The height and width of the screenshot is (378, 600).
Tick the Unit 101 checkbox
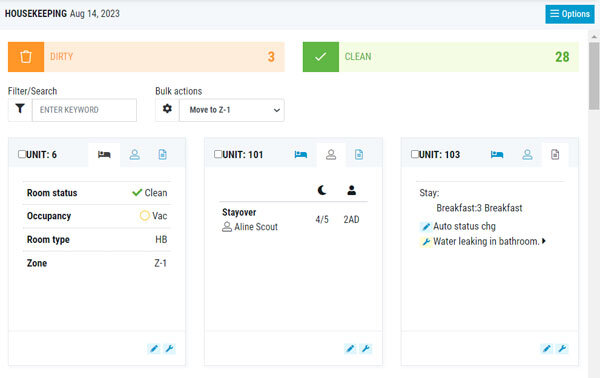(x=218, y=154)
